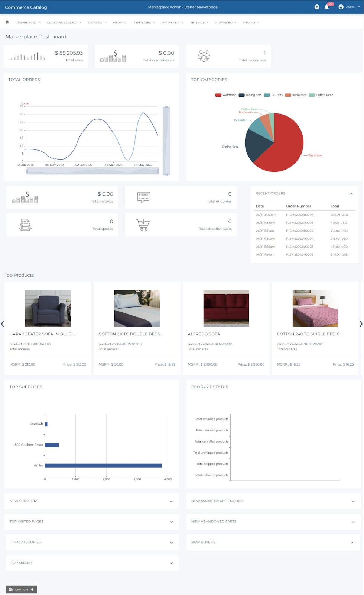Click the abandoned carts shopping cart icon

(x=143, y=225)
